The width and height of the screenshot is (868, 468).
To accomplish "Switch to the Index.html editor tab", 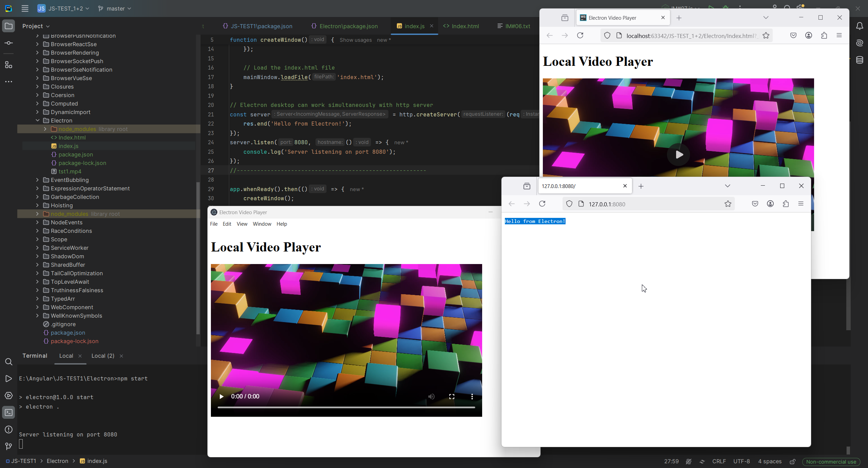I will (x=461, y=26).
